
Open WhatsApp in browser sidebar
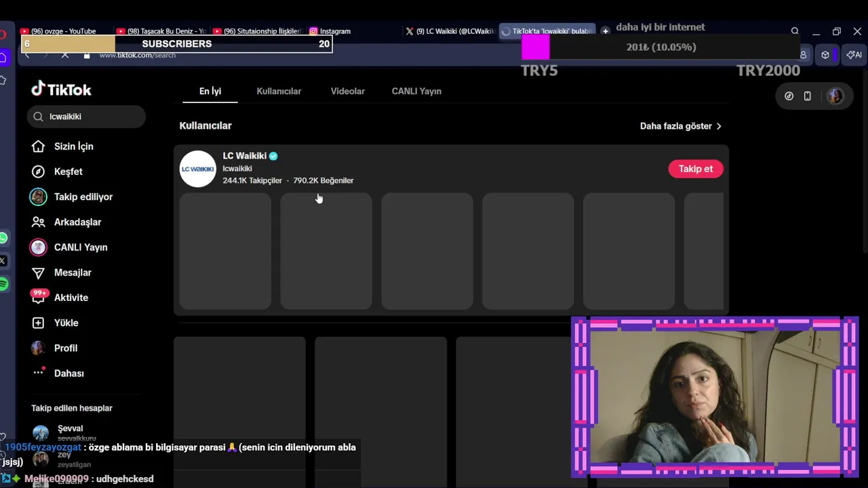[x=3, y=238]
